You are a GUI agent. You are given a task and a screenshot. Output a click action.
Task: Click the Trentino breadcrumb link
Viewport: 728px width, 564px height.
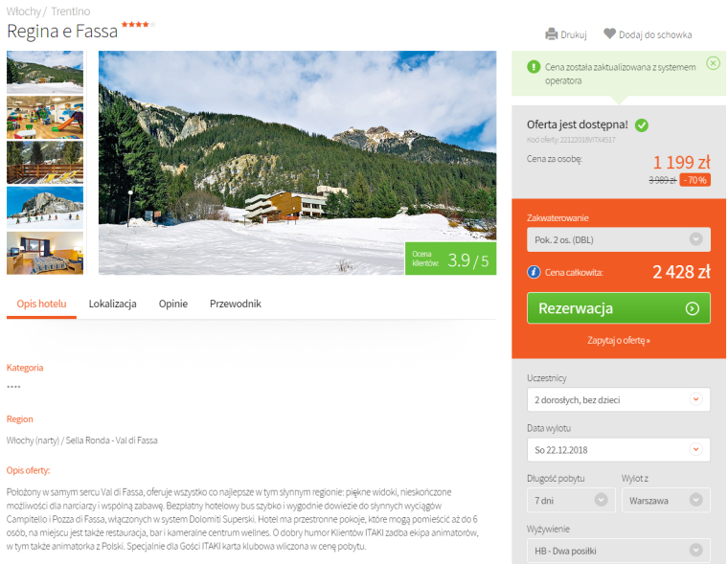point(71,11)
